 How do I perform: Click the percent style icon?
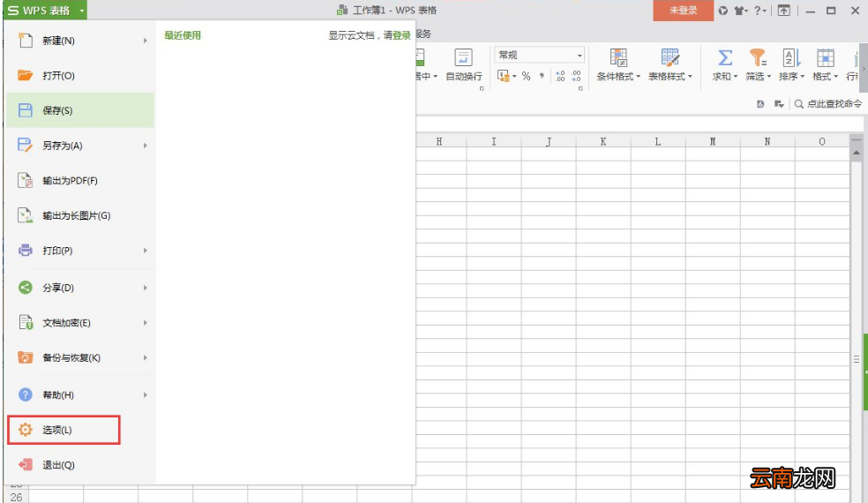coord(526,76)
